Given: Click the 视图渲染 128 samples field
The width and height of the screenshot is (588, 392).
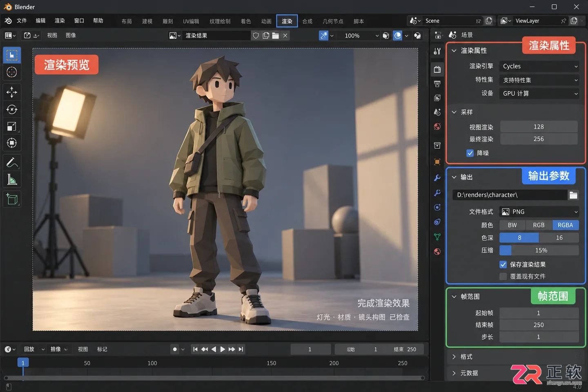Looking at the screenshot, I should coord(539,127).
